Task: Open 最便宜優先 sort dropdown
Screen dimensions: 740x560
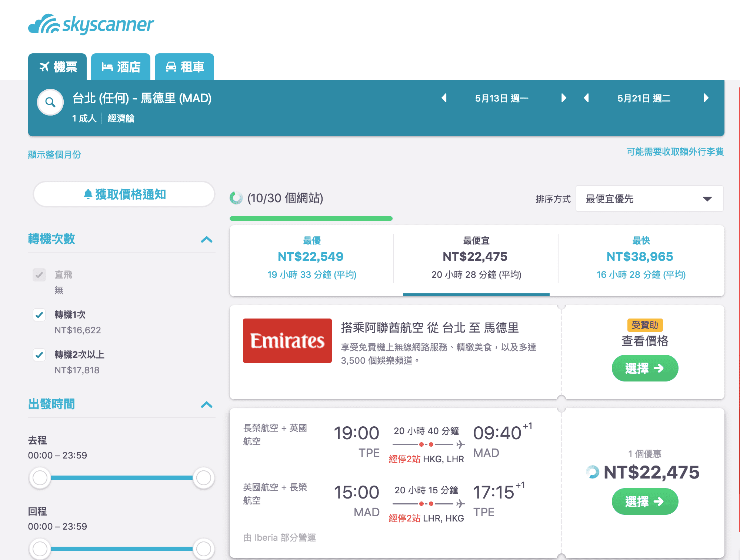Action: 649,199
